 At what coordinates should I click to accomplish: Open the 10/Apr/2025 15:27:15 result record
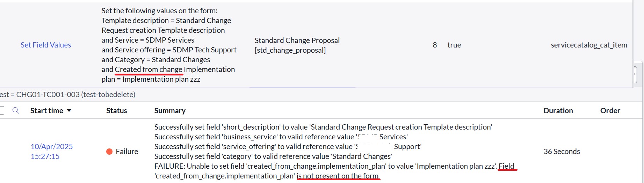point(52,151)
